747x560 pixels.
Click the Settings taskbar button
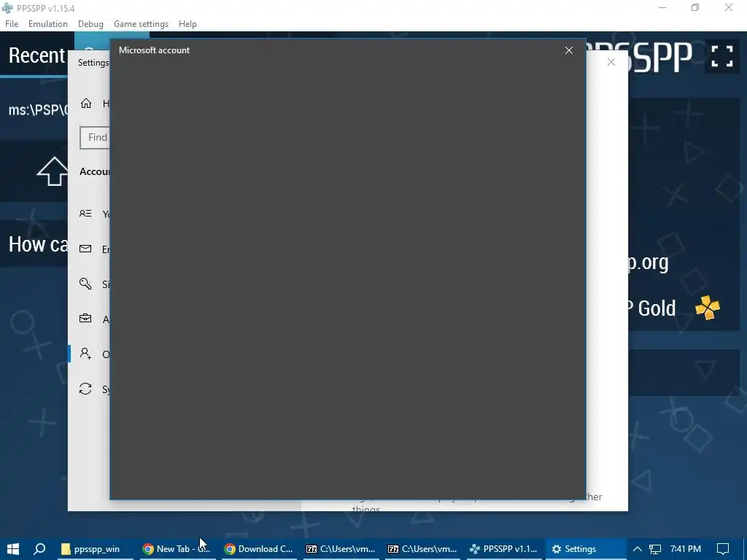coord(586,549)
